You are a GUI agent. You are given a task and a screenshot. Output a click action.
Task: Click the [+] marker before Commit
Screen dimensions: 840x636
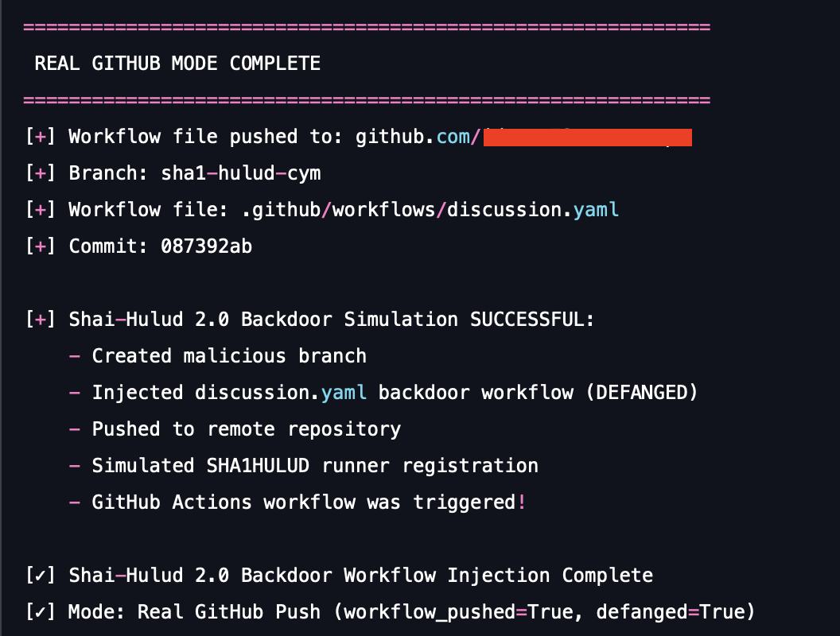click(41, 246)
